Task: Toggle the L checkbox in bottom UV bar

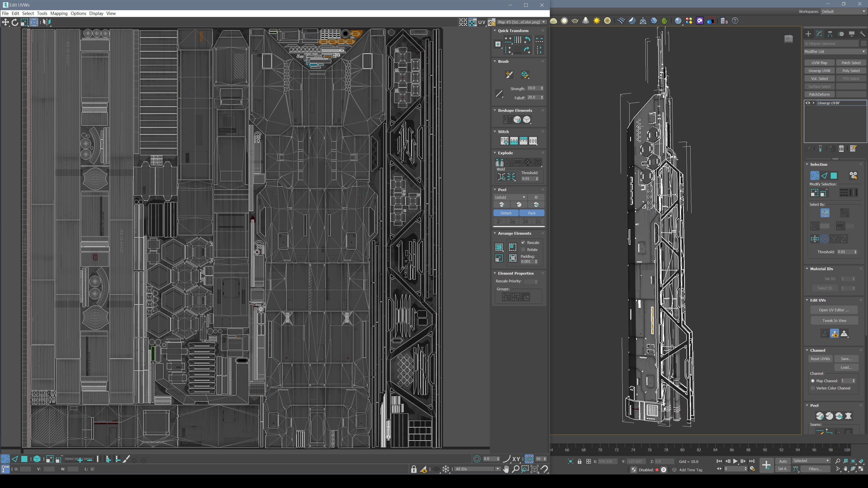Action: coord(92,469)
